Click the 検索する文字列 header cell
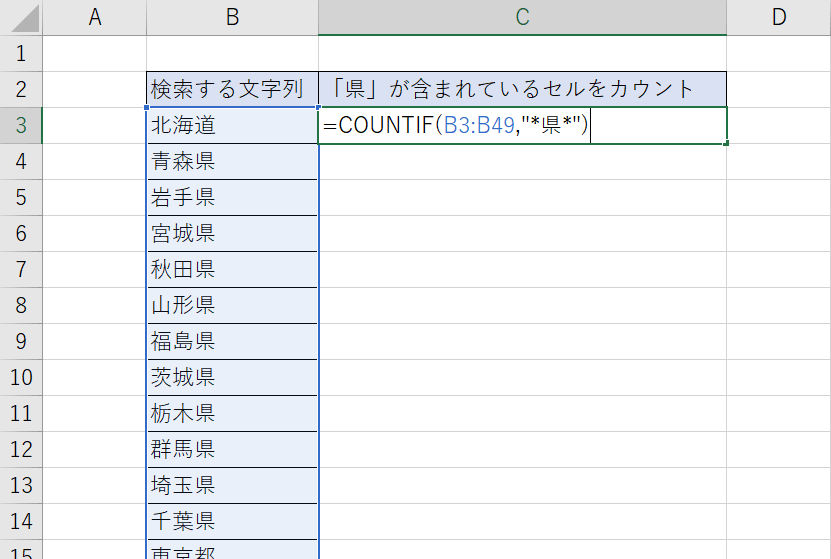The height and width of the screenshot is (559, 831). (x=232, y=89)
